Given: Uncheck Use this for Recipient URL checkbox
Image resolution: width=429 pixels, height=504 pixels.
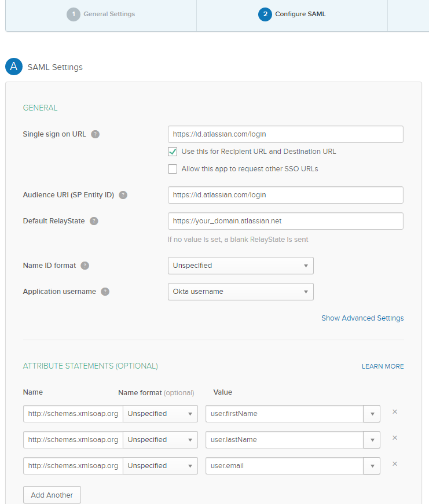Looking at the screenshot, I should click(x=173, y=152).
